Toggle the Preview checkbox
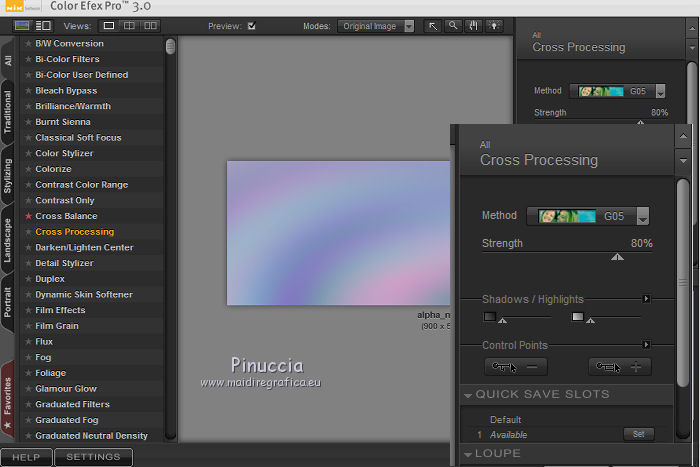 tap(252, 26)
